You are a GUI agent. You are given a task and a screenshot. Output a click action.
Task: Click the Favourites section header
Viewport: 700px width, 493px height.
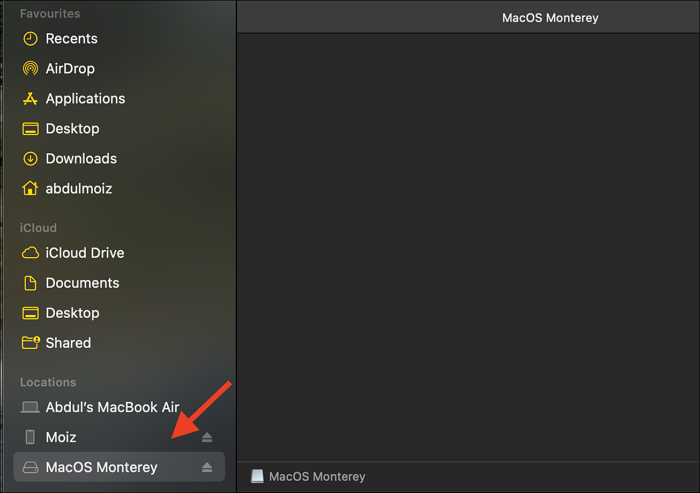click(49, 14)
